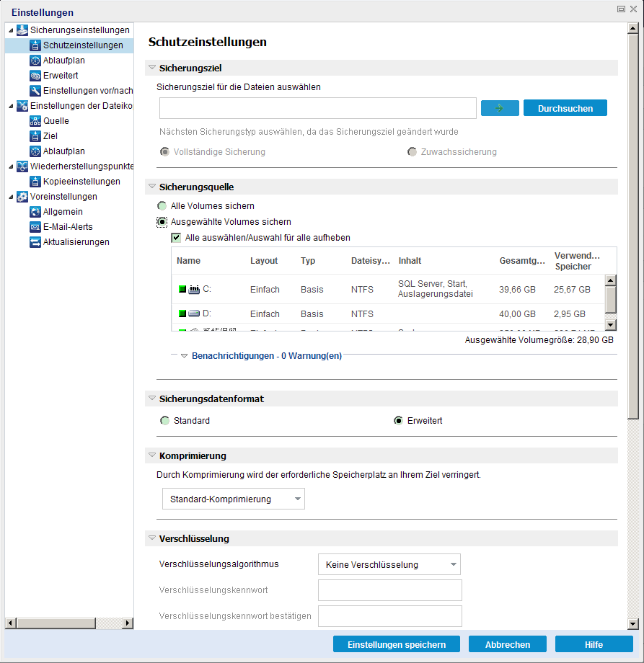Click the Einstellungen der Dateikopie icon
644x663 pixels.
click(22, 106)
